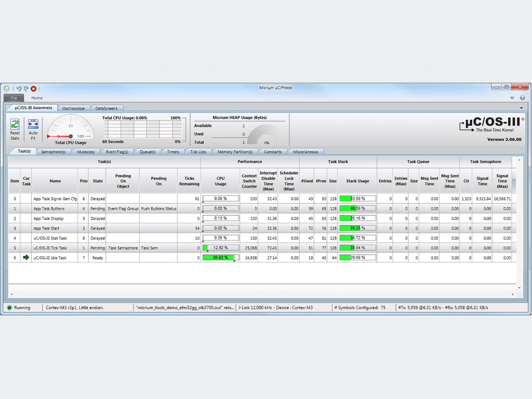Select the uC/OS-III Tick Task row name
This screenshot has height=399, width=532.
point(50,248)
